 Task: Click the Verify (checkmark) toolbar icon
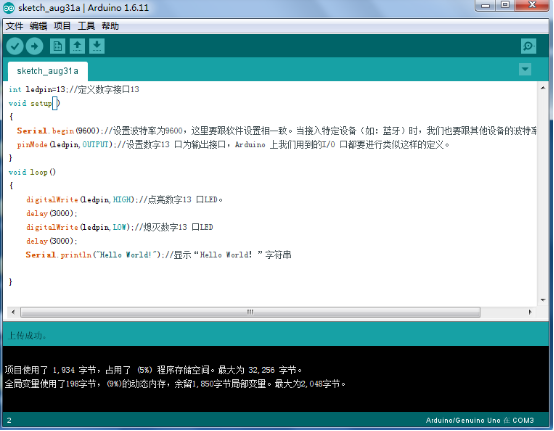point(15,46)
